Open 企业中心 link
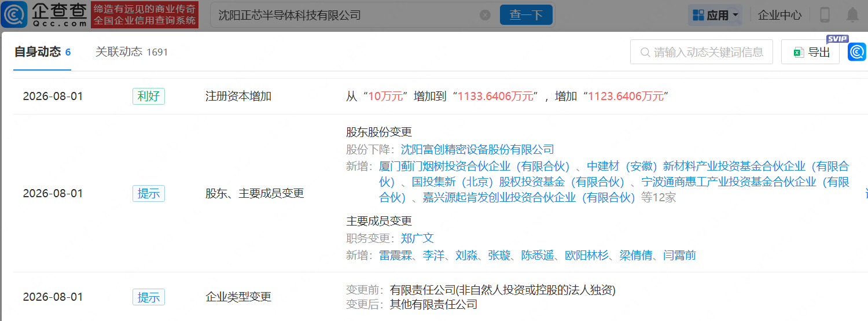The image size is (868, 321). pos(780,15)
